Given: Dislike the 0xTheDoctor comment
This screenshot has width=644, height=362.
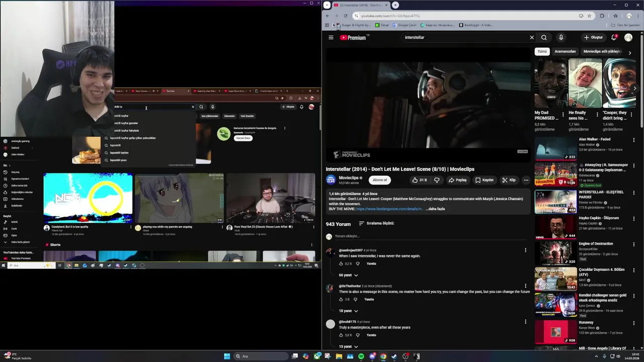Looking at the screenshot, I should click(x=355, y=299).
